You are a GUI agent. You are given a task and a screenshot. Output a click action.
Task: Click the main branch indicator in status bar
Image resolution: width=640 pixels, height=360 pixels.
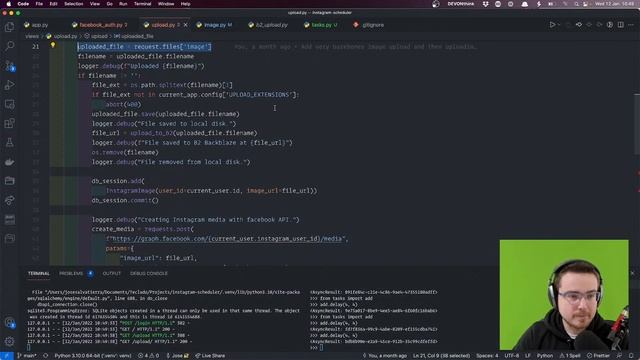(27, 356)
